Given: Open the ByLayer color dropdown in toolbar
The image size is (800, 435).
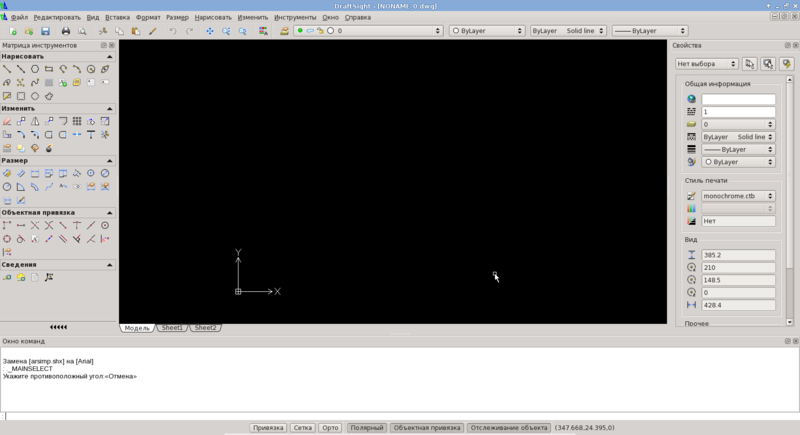Looking at the screenshot, I should pyautogui.click(x=487, y=31).
